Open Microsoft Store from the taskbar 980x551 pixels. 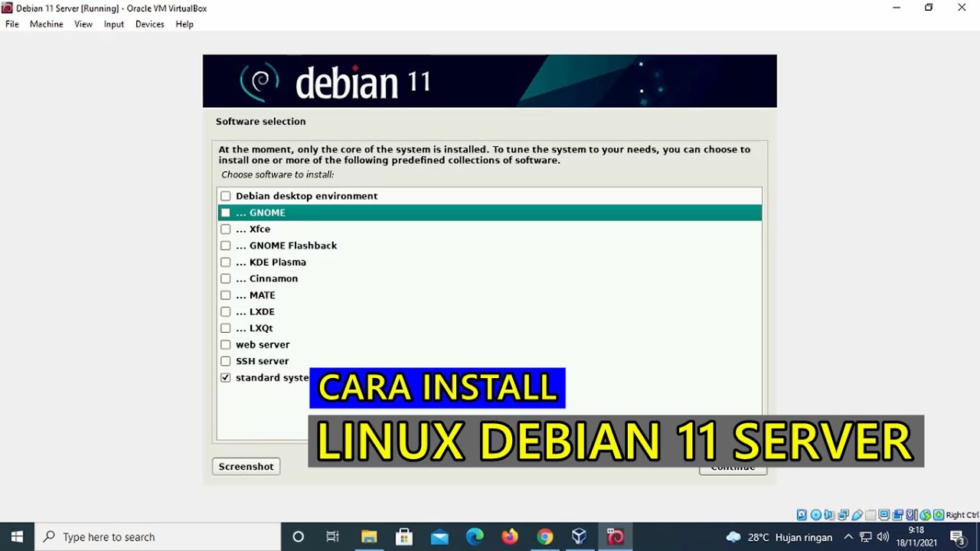click(404, 536)
